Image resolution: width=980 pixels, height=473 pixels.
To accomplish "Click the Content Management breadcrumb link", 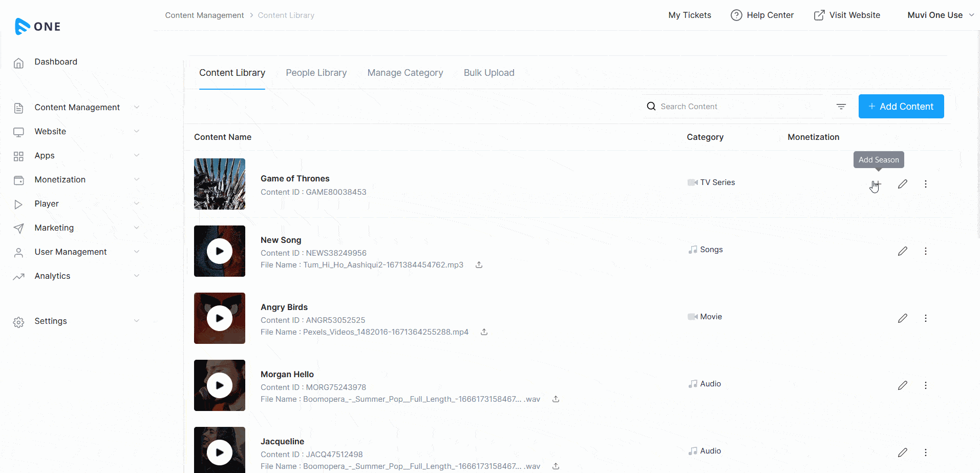I will coord(204,15).
